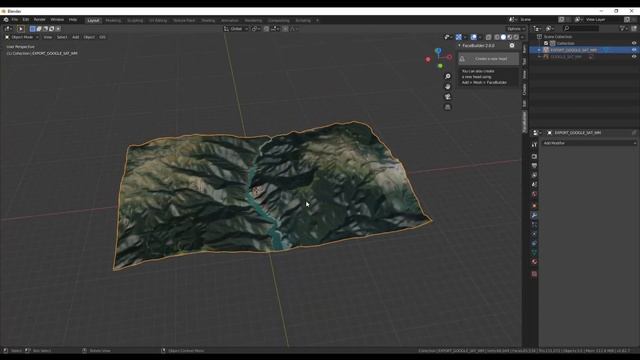Switch to the Sculpting workspace tab

tap(135, 20)
